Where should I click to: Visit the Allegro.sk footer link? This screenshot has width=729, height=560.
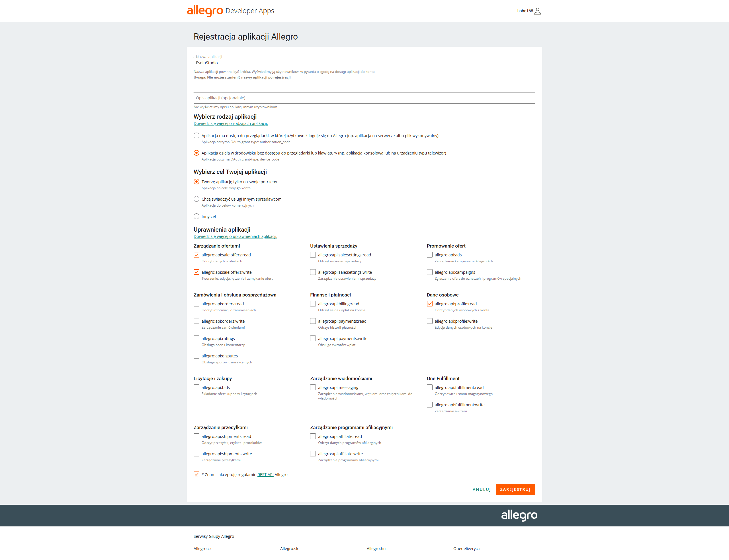pos(289,548)
